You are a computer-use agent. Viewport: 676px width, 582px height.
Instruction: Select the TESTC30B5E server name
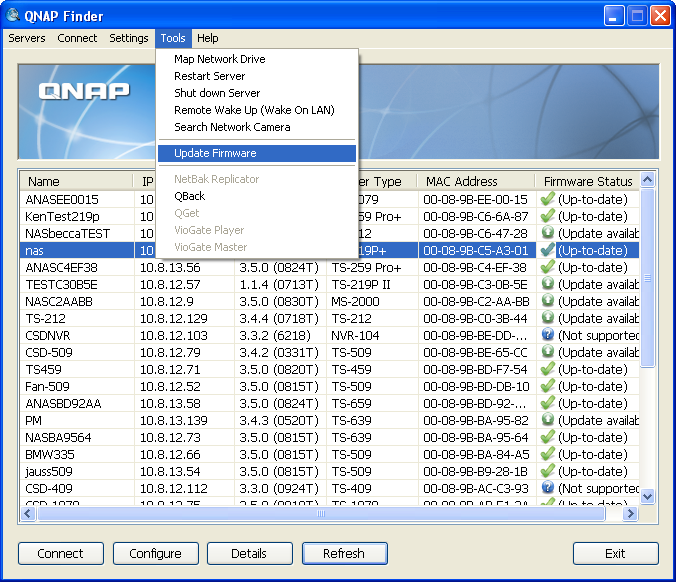coord(61,285)
